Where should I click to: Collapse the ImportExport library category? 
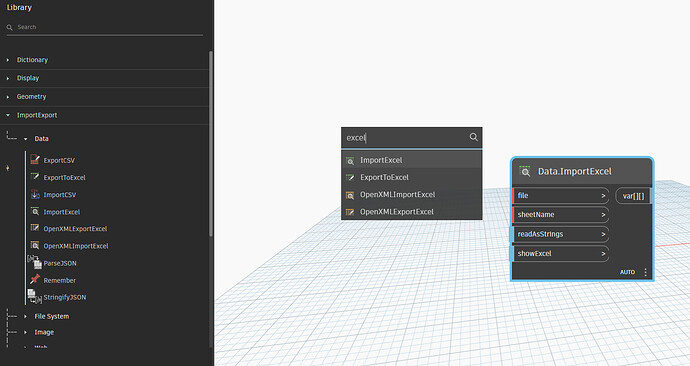tap(8, 115)
